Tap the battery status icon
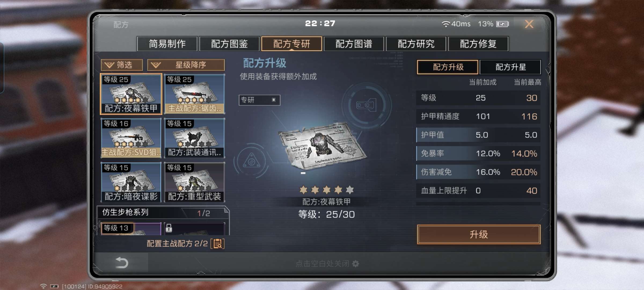The height and width of the screenshot is (290, 644). coord(502,24)
